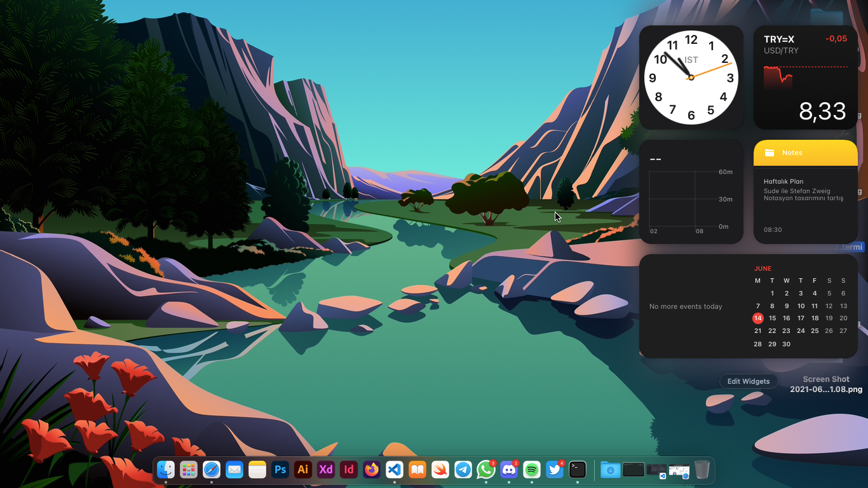Open the Safari browser in the Dock

tap(212, 470)
